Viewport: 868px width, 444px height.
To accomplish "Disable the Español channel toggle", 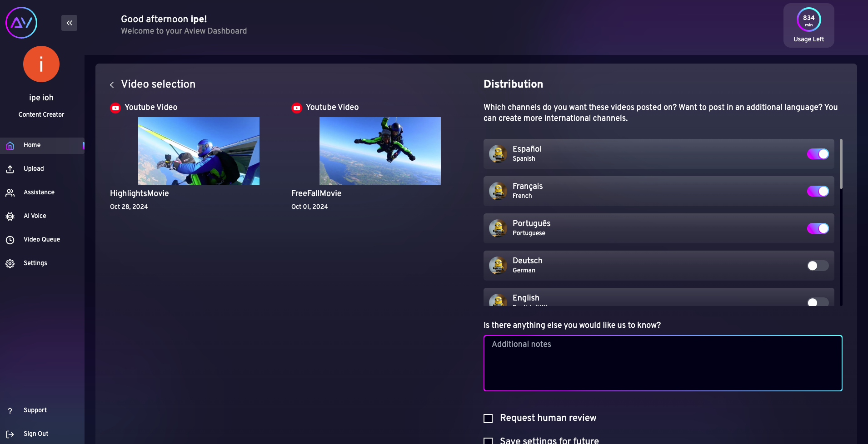I will point(818,154).
